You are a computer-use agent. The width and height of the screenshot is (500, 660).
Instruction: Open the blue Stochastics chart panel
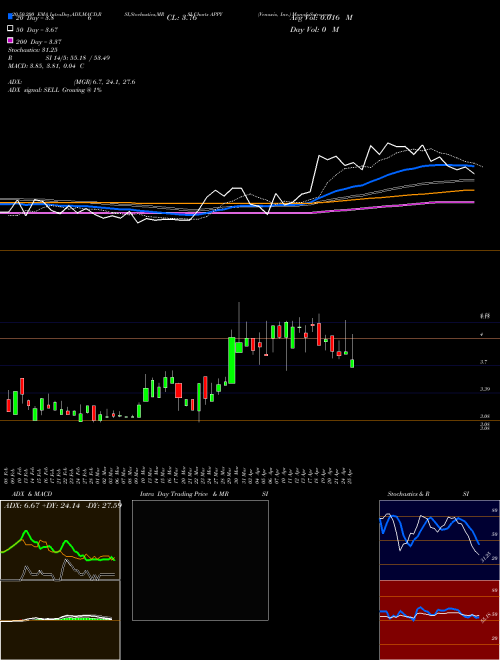point(439,540)
